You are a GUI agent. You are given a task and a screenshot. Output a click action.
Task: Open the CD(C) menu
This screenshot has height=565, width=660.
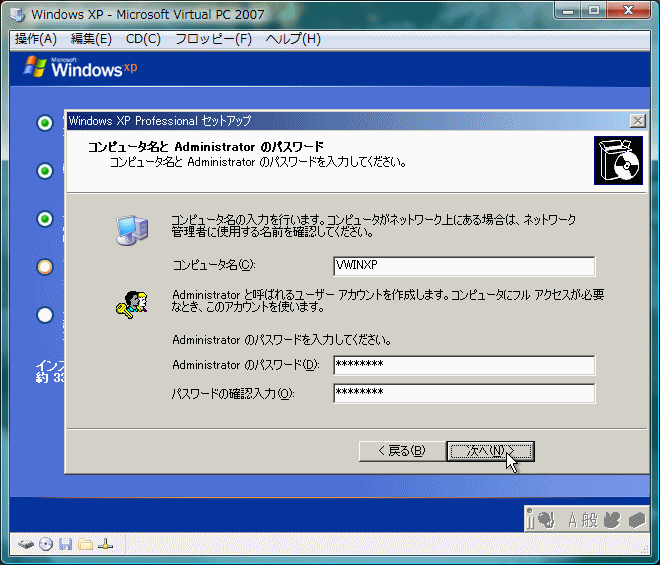tap(143, 39)
